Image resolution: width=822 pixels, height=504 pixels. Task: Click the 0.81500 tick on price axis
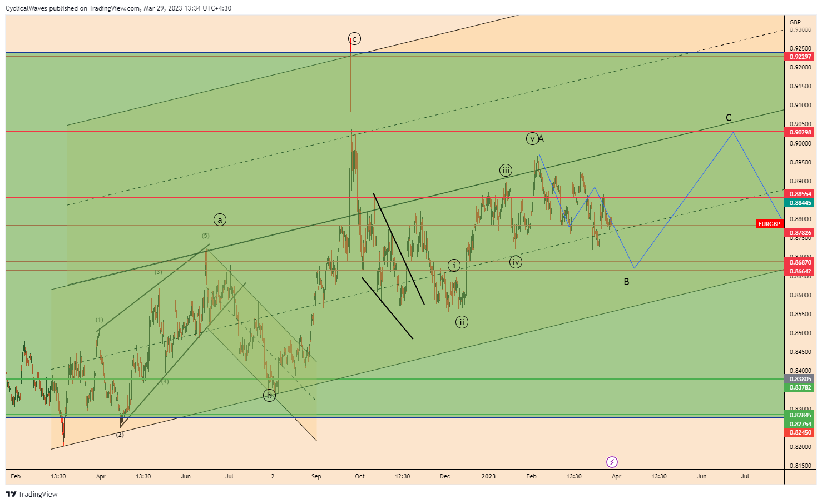(x=800, y=466)
